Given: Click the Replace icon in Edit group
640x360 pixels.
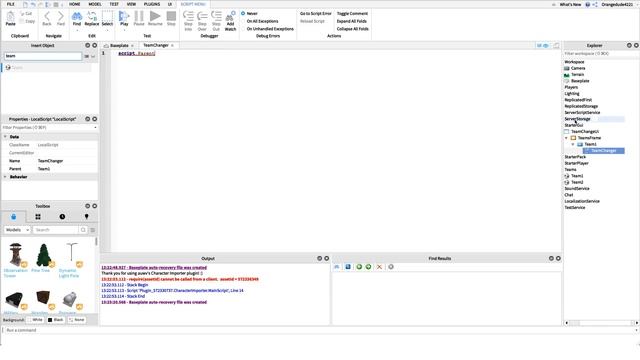Looking at the screenshot, I should point(92,18).
